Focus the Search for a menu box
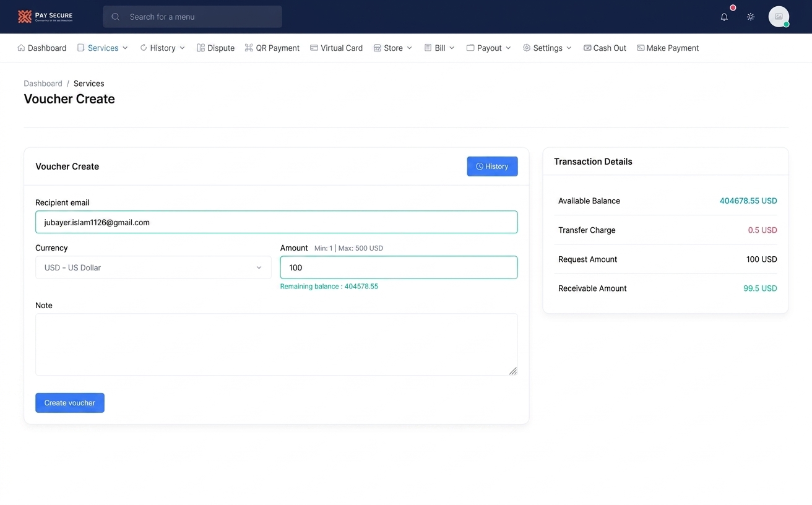The height and width of the screenshot is (505, 812). (192, 17)
